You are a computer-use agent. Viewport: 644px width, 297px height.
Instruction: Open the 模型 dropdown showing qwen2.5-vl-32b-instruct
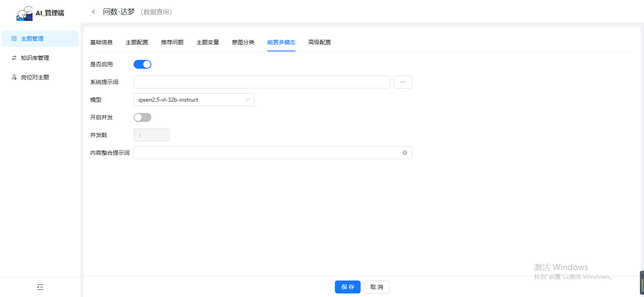194,100
